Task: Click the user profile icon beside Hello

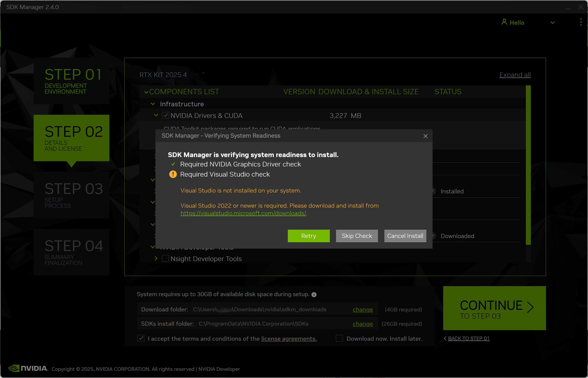Action: click(x=504, y=22)
